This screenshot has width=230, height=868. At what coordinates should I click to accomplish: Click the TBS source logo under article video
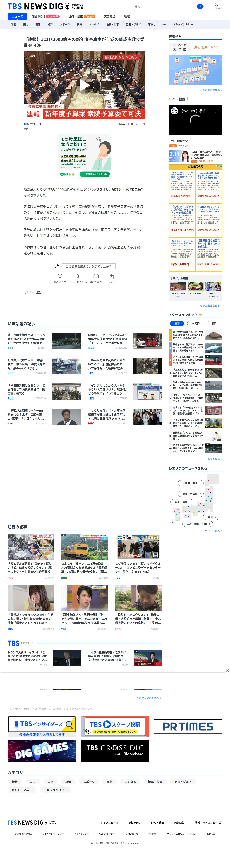pyautogui.click(x=26, y=124)
